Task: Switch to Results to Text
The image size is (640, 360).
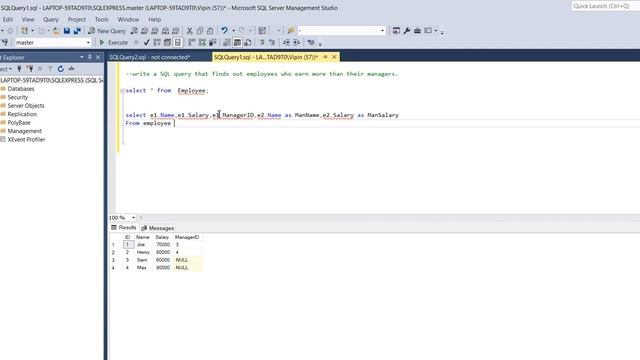Action: [227, 42]
